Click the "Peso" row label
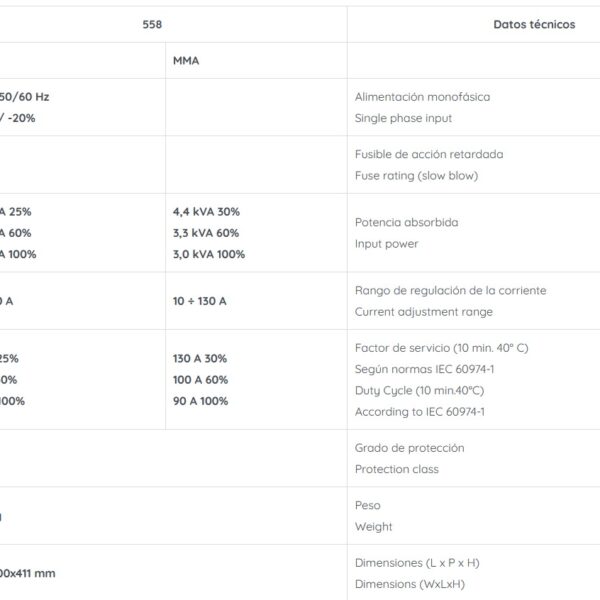 click(368, 505)
